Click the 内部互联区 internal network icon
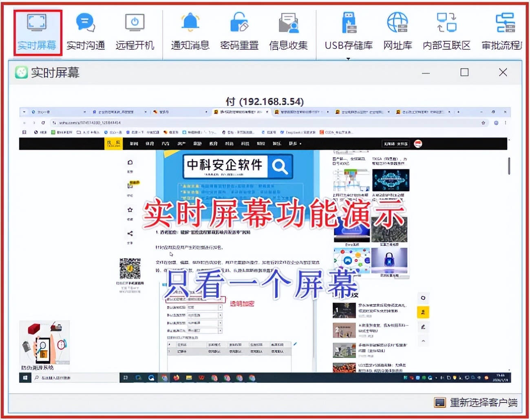 click(x=446, y=31)
